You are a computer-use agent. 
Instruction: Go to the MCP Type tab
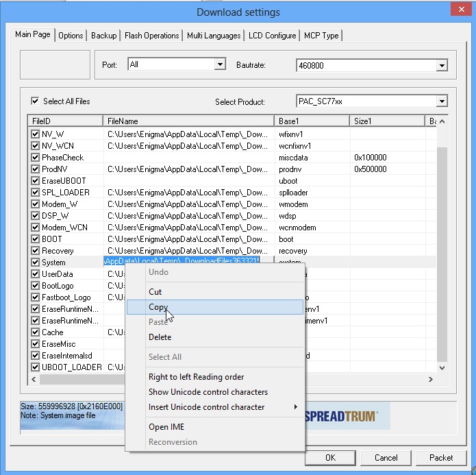pyautogui.click(x=321, y=36)
